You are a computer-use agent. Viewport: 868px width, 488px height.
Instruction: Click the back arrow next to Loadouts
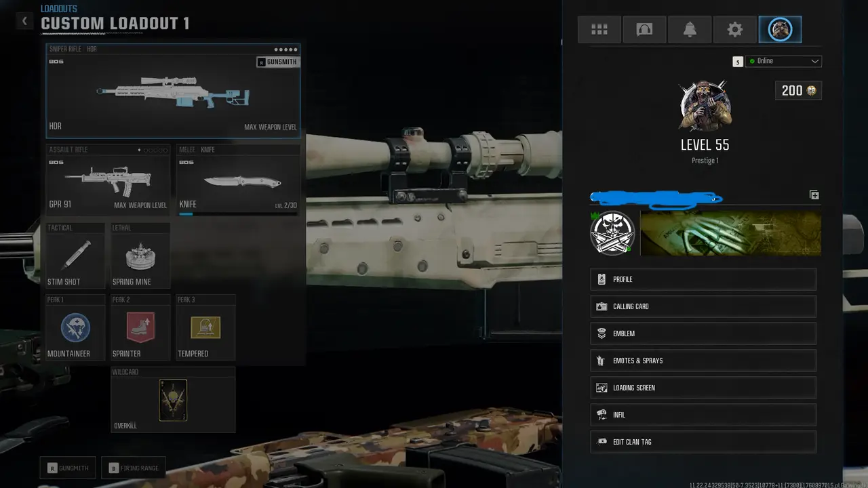tap(24, 21)
